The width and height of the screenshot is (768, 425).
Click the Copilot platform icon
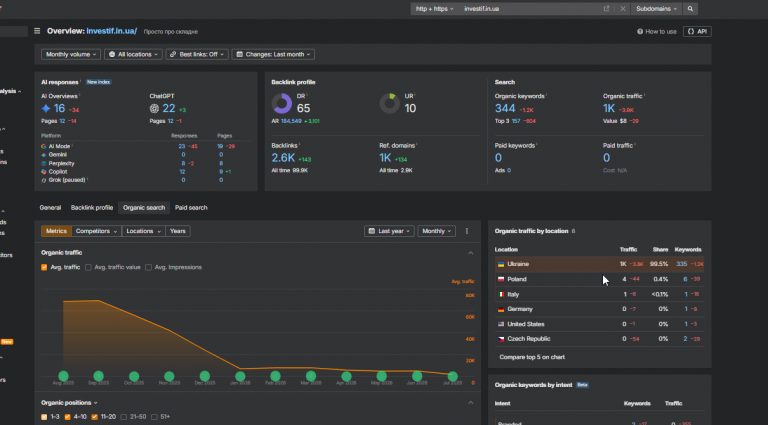pyautogui.click(x=44, y=172)
